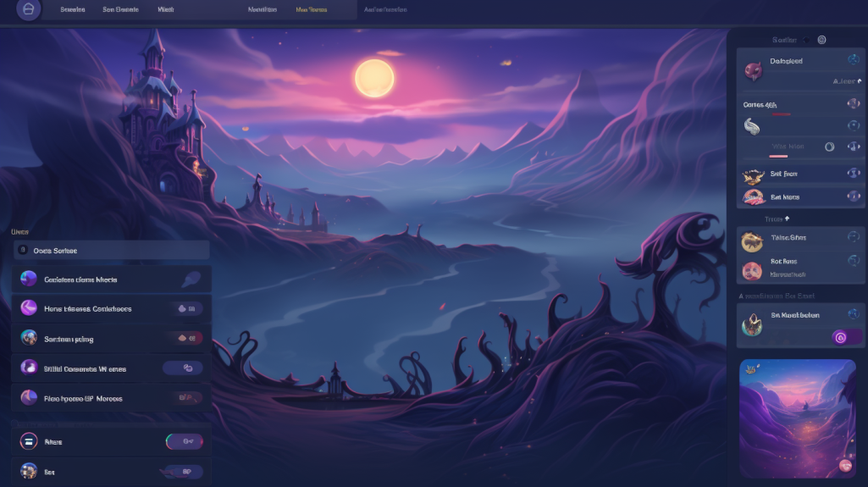The height and width of the screenshot is (487, 868).
Task: Select the golden beast avatar in the middle right card
Action: 752,242
